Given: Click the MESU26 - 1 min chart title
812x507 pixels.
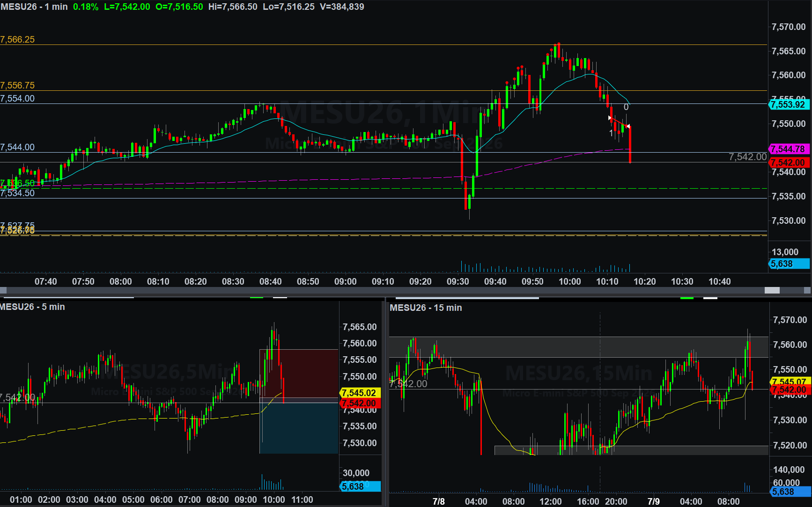Looking at the screenshot, I should click(x=34, y=7).
